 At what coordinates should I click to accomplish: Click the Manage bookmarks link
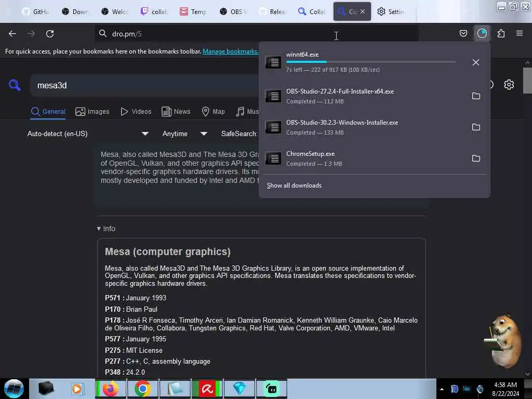coord(230,51)
